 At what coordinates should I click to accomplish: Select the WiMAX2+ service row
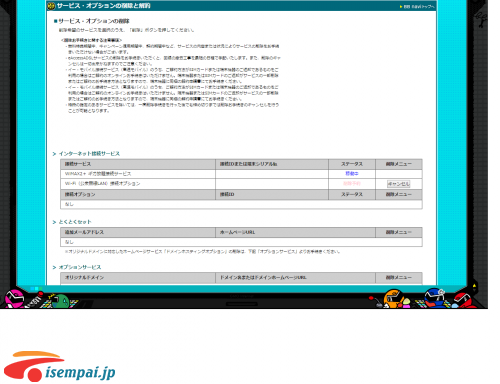point(241,174)
